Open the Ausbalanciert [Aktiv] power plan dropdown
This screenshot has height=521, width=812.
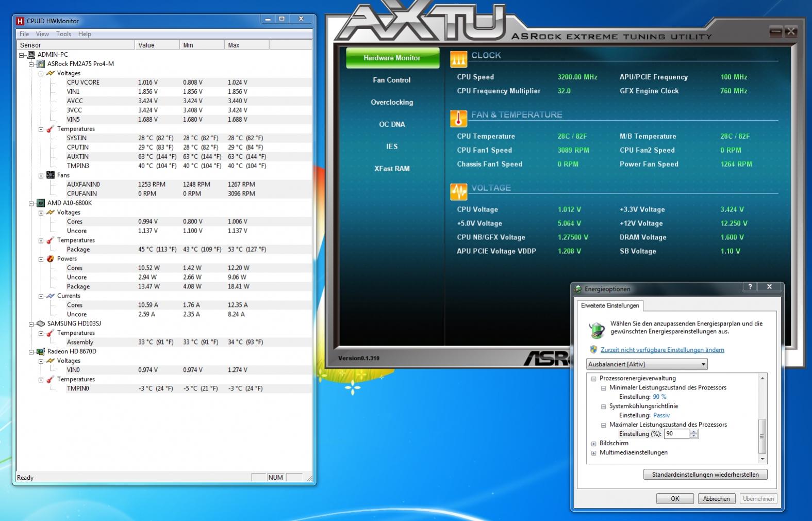[647, 364]
